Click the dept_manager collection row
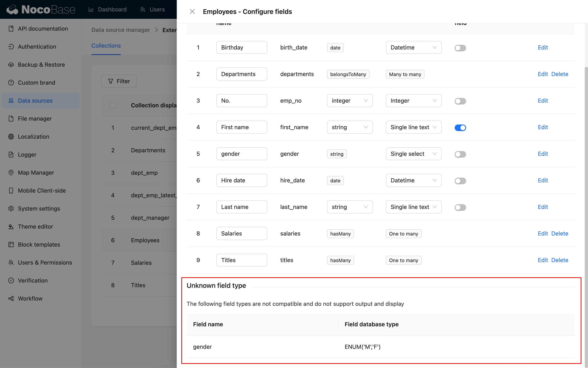The height and width of the screenshot is (368, 588). [x=139, y=218]
